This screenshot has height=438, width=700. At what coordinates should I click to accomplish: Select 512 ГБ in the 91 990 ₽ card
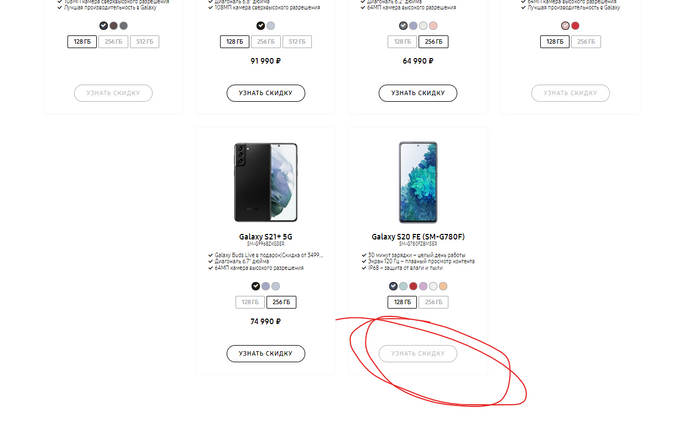(x=297, y=42)
